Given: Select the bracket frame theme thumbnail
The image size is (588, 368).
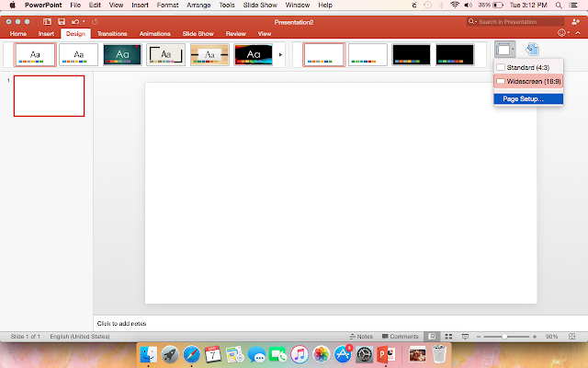Looking at the screenshot, I should [165, 55].
